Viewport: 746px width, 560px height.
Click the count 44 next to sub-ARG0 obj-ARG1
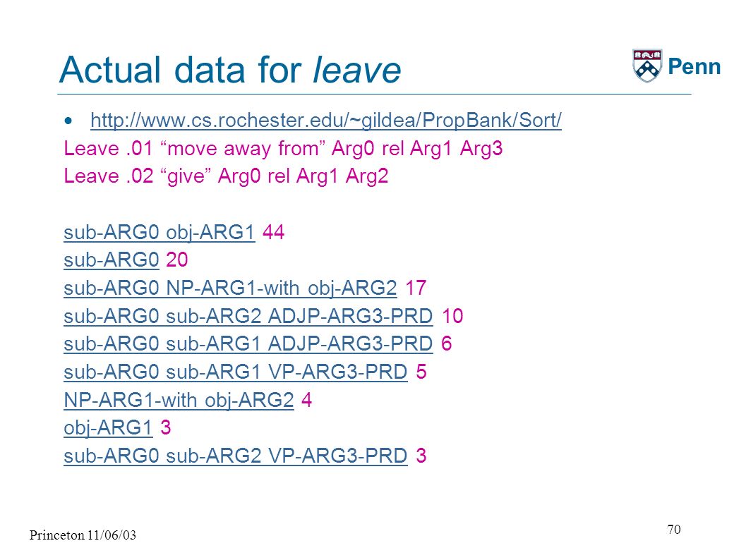274,232
